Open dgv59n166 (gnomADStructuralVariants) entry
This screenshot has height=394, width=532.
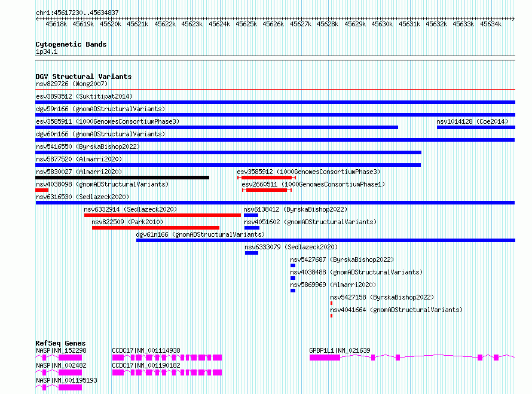coord(100,109)
